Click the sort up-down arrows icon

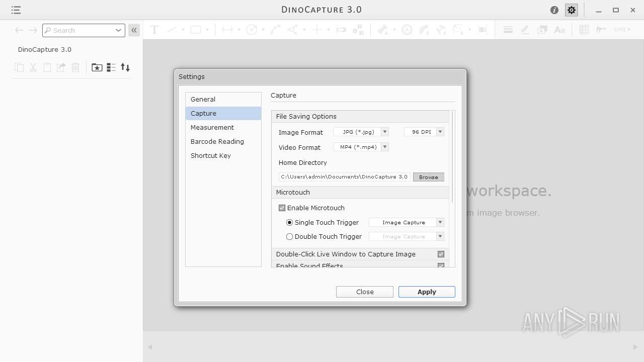125,67
